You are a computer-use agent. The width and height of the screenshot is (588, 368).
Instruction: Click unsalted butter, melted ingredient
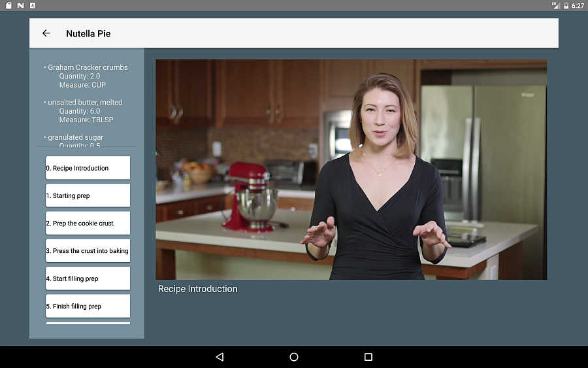(x=85, y=102)
